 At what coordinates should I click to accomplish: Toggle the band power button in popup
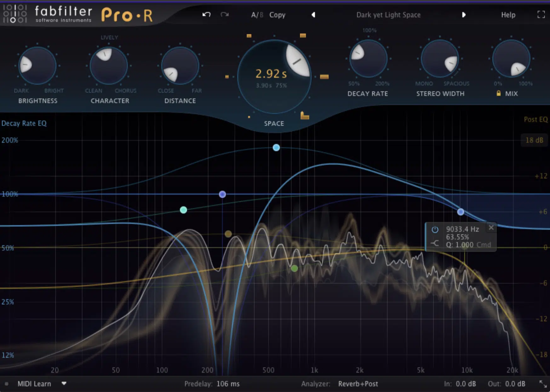coord(435,229)
